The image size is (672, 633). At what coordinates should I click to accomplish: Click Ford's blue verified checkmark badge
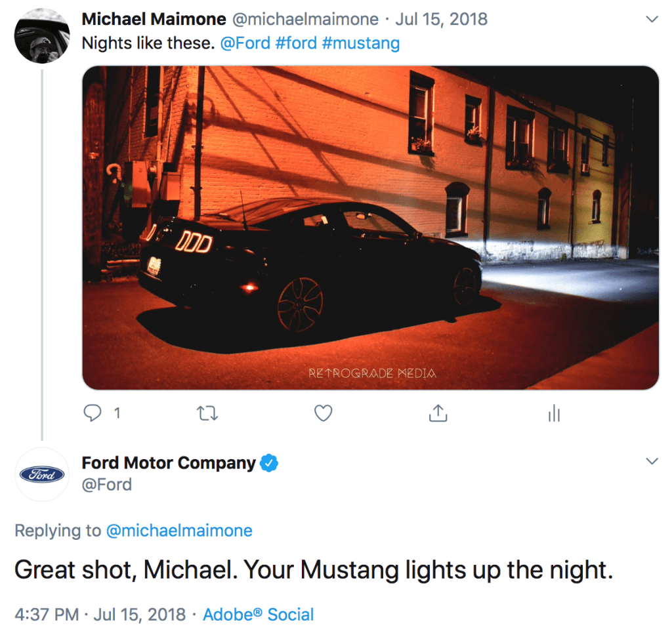[270, 463]
